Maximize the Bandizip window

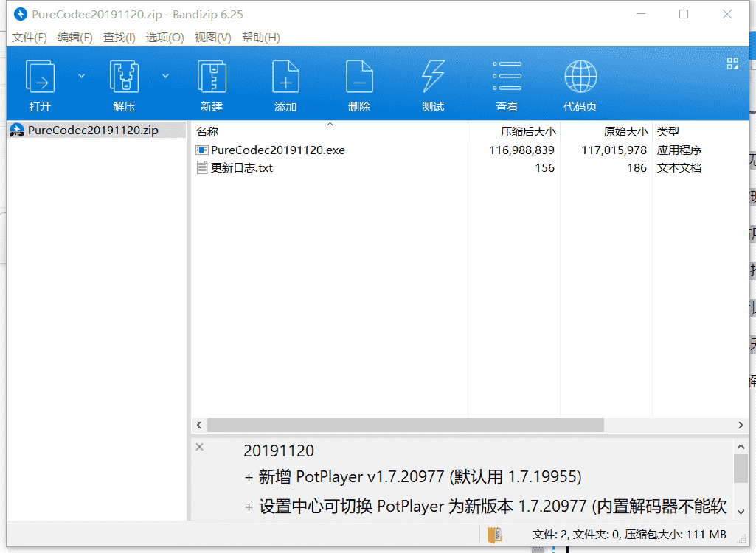pyautogui.click(x=684, y=14)
